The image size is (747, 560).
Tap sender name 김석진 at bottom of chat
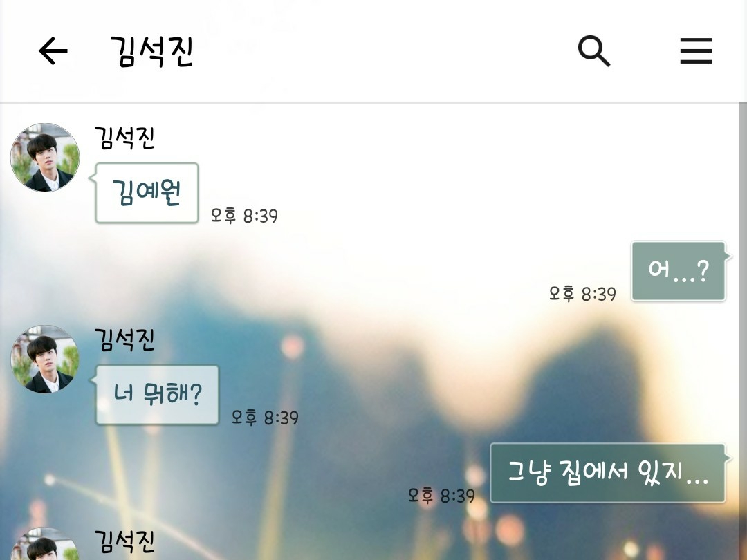click(x=124, y=541)
